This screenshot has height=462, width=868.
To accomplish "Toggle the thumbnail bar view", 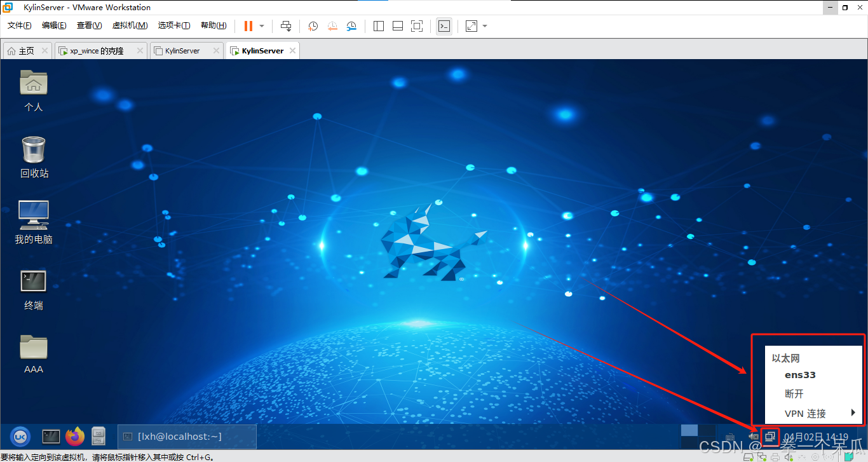I will point(398,26).
